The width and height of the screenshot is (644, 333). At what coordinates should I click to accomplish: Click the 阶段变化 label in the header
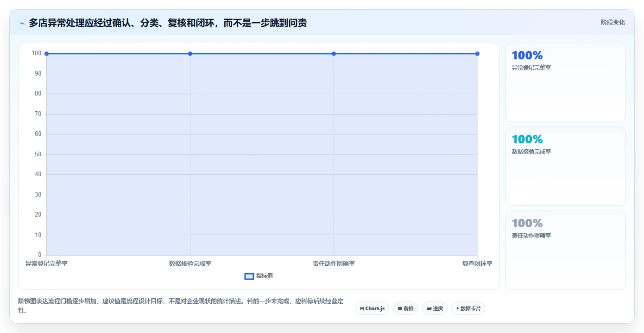point(613,22)
